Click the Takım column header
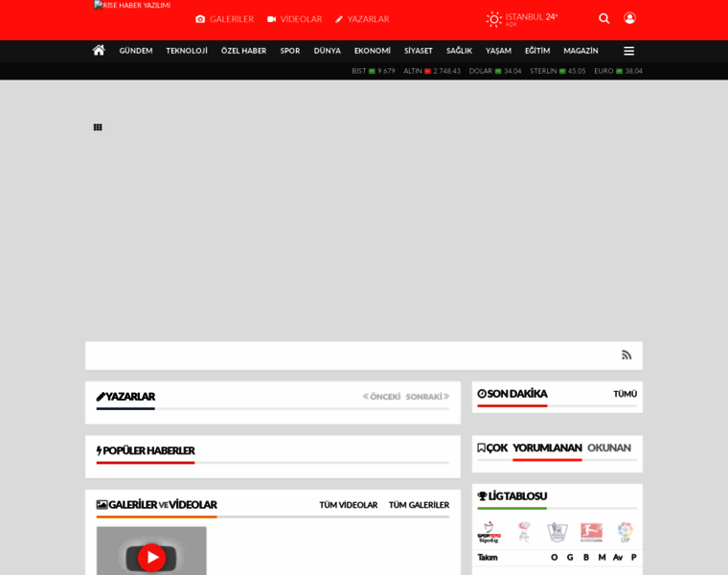Screen dimensions: 728x575 coord(488,558)
